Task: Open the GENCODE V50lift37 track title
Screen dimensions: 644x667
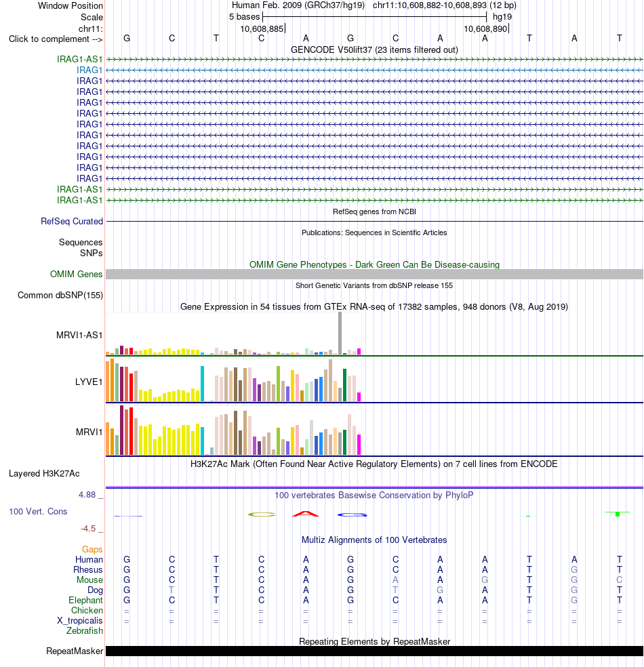Action: 374,49
